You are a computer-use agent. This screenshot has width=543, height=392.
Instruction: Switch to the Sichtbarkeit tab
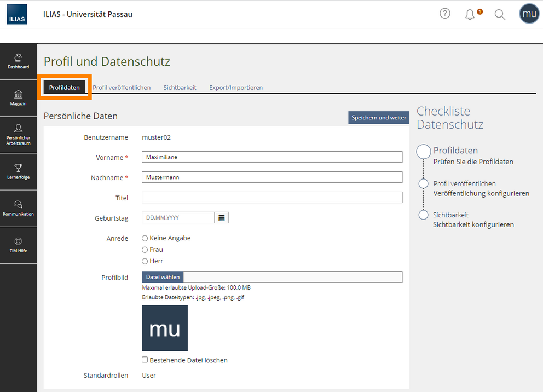click(180, 88)
